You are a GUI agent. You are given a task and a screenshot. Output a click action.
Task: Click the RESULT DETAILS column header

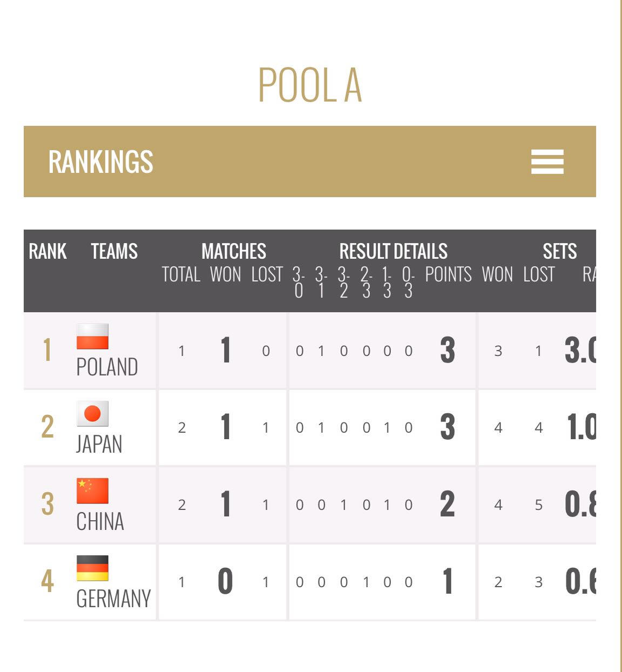coord(393,251)
